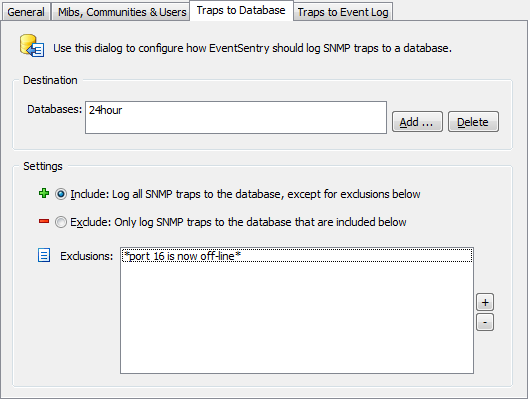Screen dimensions: 530x400
Task: Add an exclusion with the plus button
Action: (485, 302)
